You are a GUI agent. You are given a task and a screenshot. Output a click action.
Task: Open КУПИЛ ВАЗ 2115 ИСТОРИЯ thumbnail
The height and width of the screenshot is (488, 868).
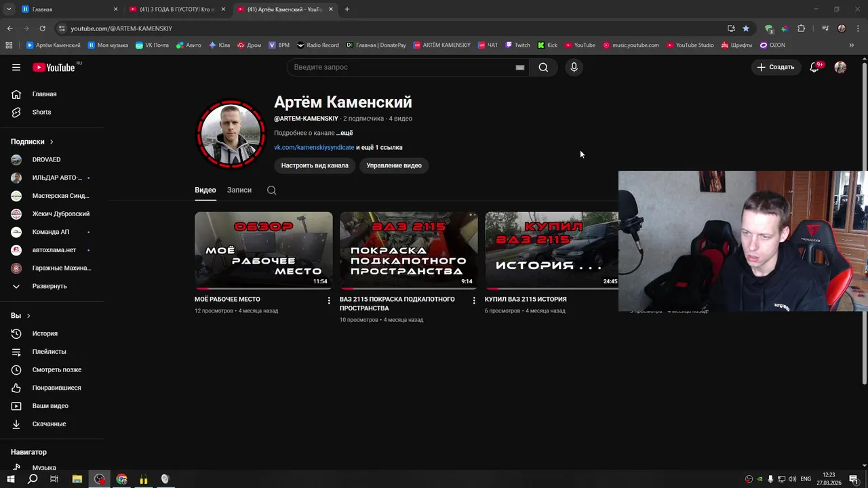(551, 251)
